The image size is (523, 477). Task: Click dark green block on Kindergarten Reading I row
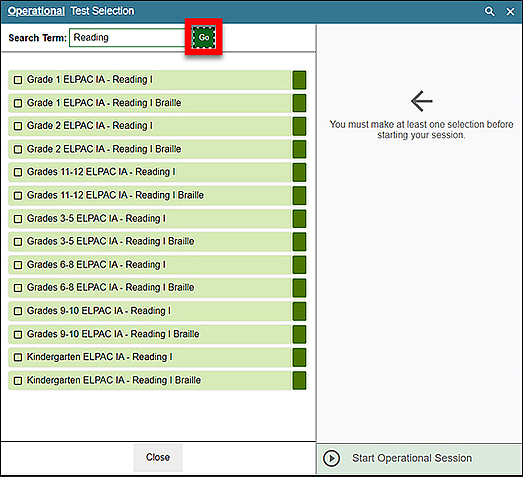click(x=299, y=357)
